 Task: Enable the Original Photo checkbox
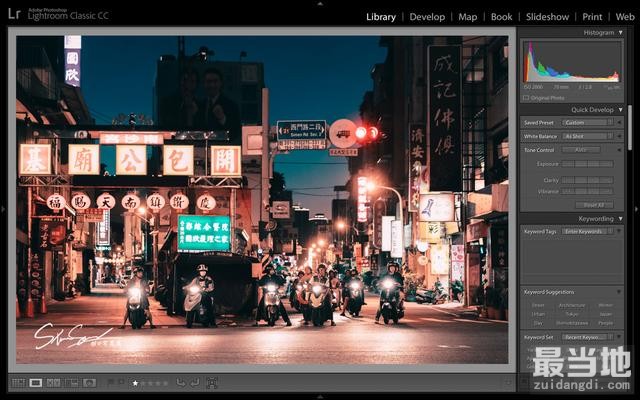coord(527,98)
